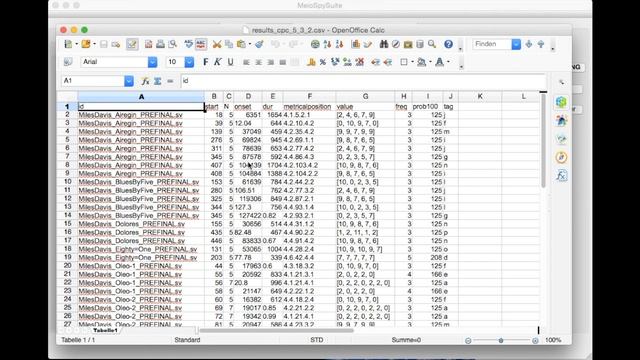The height and width of the screenshot is (360, 640).
Task: Open the Font Color dropdown arrow
Action: 448,62
